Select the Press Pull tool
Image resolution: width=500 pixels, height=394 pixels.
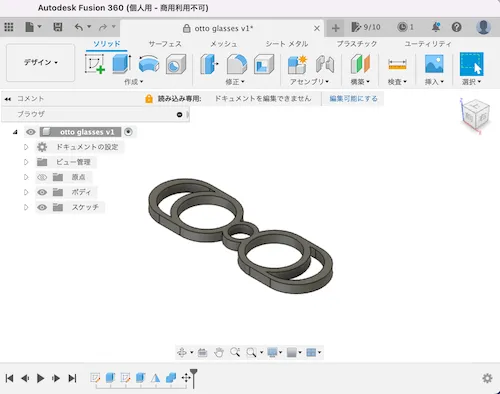[x=209, y=64]
